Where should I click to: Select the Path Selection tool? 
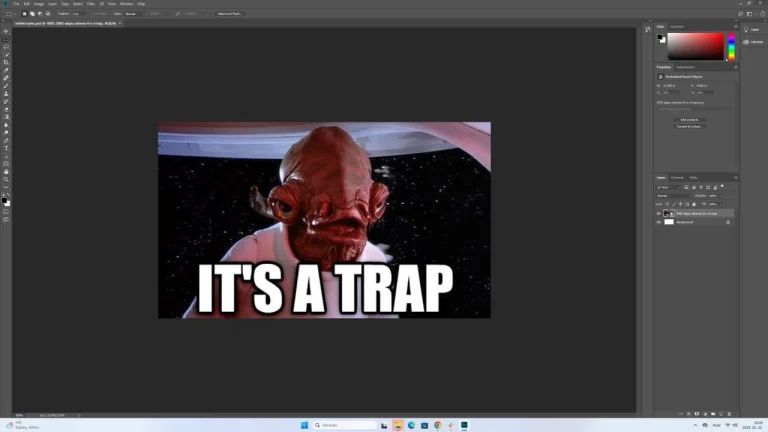(x=6, y=156)
